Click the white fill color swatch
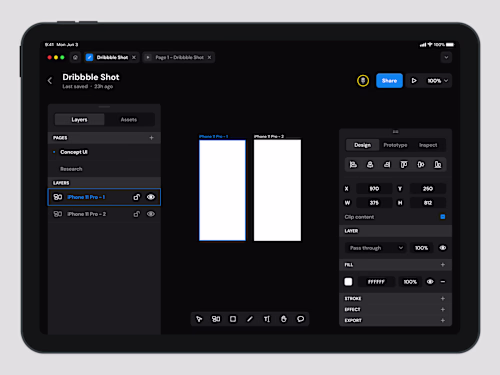The width and height of the screenshot is (500, 375). coord(348,282)
